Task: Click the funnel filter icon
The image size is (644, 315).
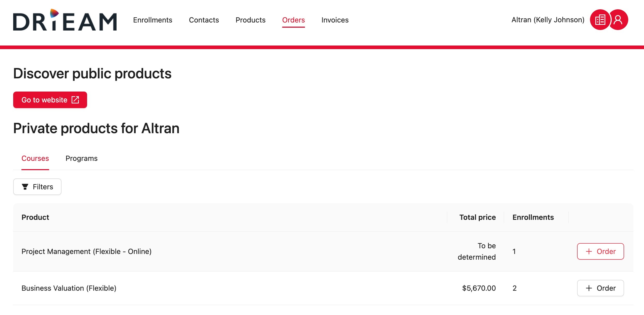Action: (25, 187)
